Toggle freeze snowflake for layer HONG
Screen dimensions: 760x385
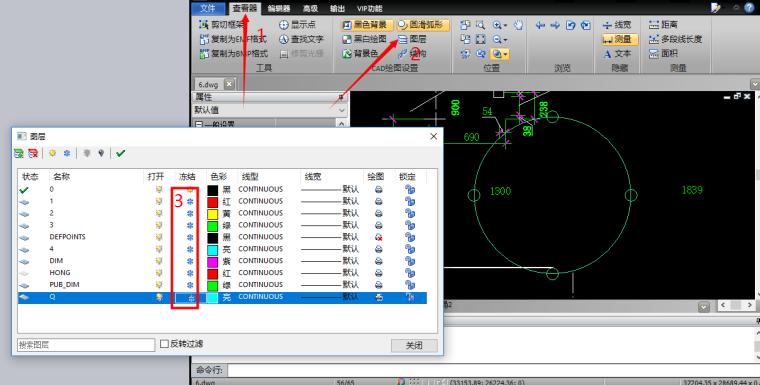190,273
